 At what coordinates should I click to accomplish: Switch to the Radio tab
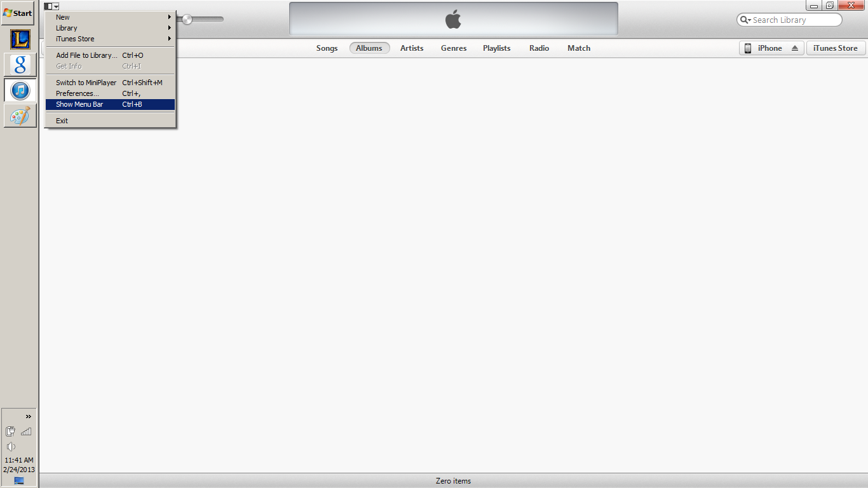(x=539, y=48)
